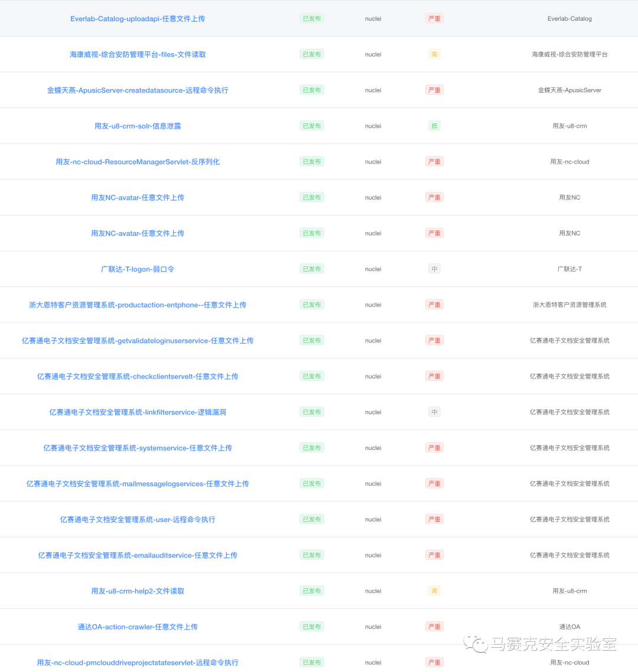
Task: Open 亿赛通 linkfilterservice-逻辑漏洞 link
Action: pos(138,412)
